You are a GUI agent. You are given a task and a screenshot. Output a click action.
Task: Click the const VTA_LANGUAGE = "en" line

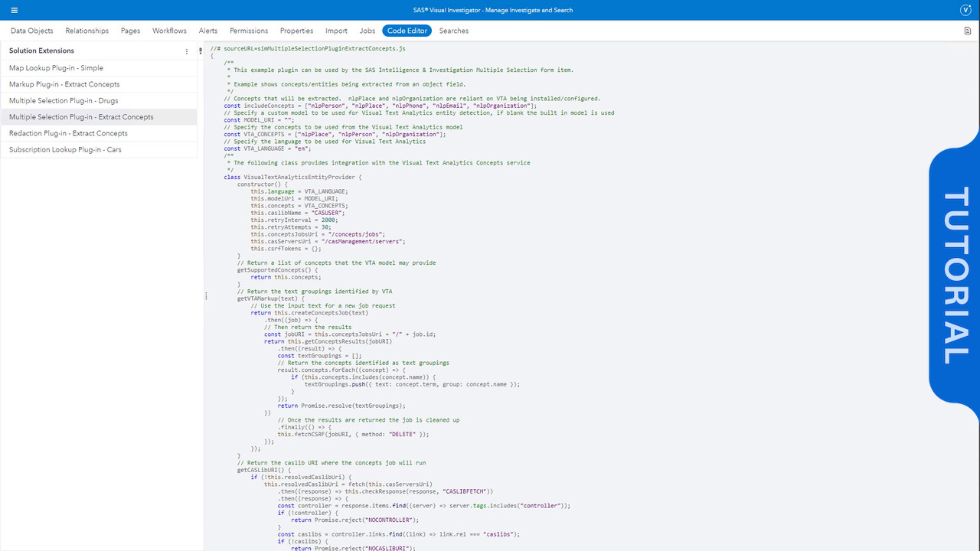point(267,148)
